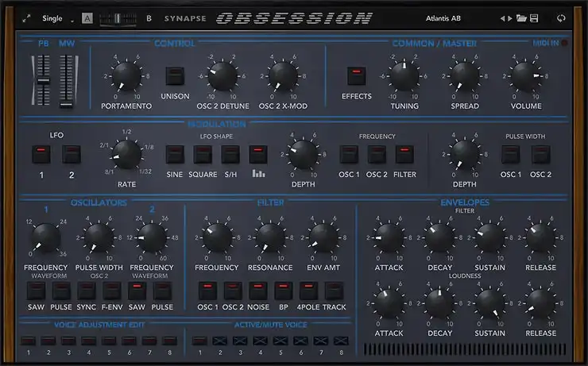Click oscillator 2 Frequency knob
The image size is (588, 366).
[x=152, y=237]
